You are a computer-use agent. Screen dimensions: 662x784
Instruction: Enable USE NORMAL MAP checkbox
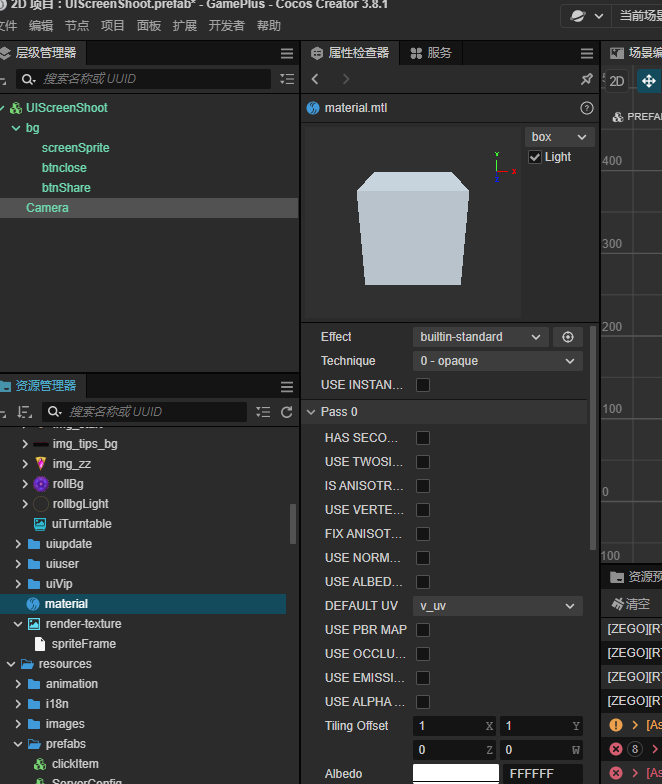click(423, 558)
